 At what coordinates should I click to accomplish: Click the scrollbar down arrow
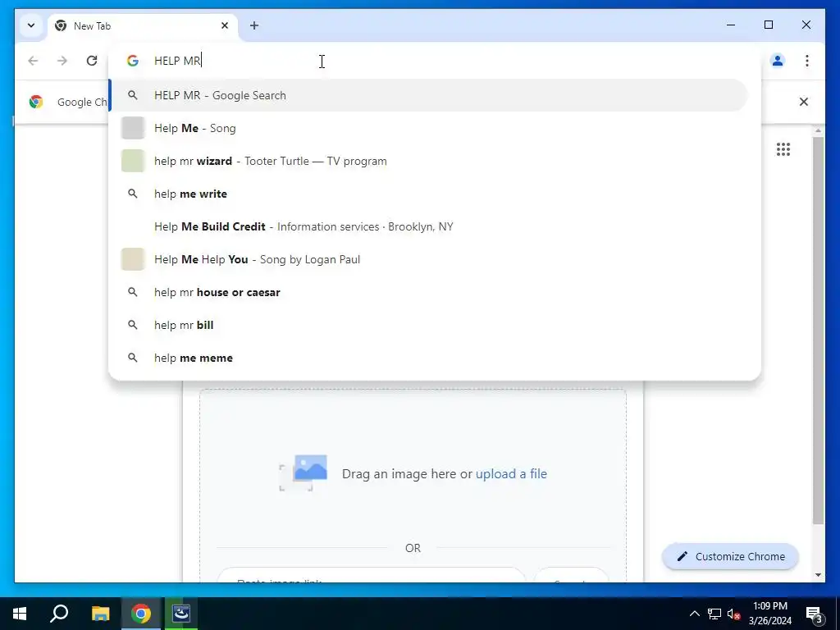[x=818, y=575]
